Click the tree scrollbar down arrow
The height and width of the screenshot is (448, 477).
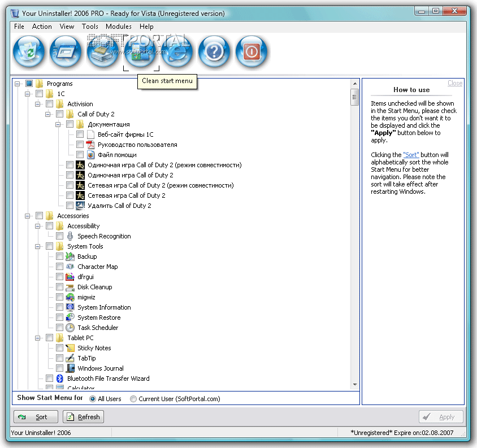pyautogui.click(x=355, y=385)
